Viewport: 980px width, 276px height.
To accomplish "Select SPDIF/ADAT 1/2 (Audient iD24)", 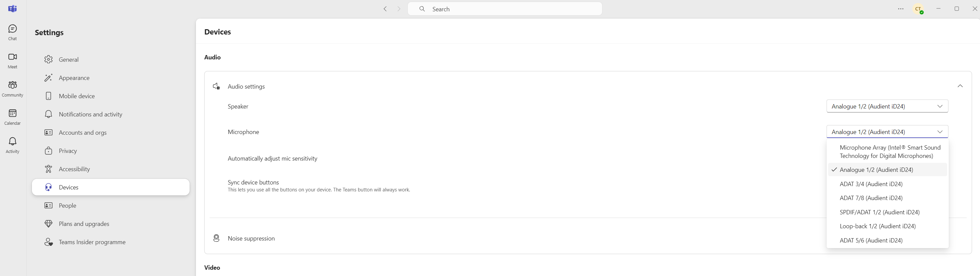I will pyautogui.click(x=887, y=212).
